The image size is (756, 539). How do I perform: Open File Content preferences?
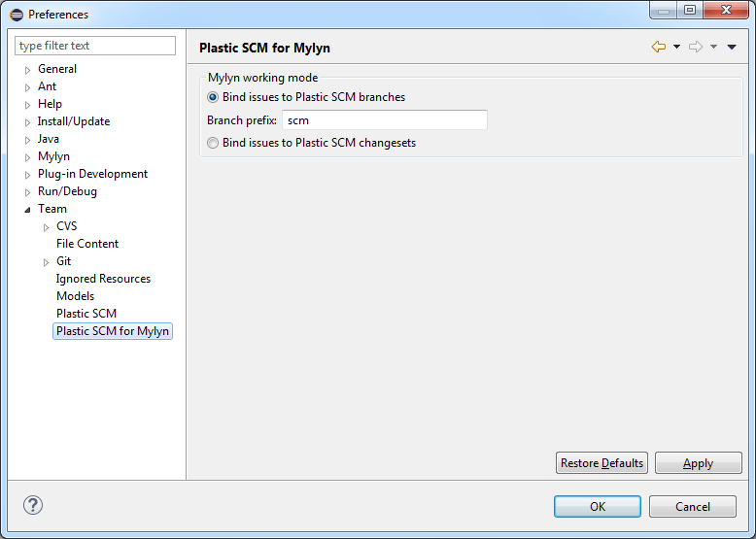pyautogui.click(x=87, y=244)
